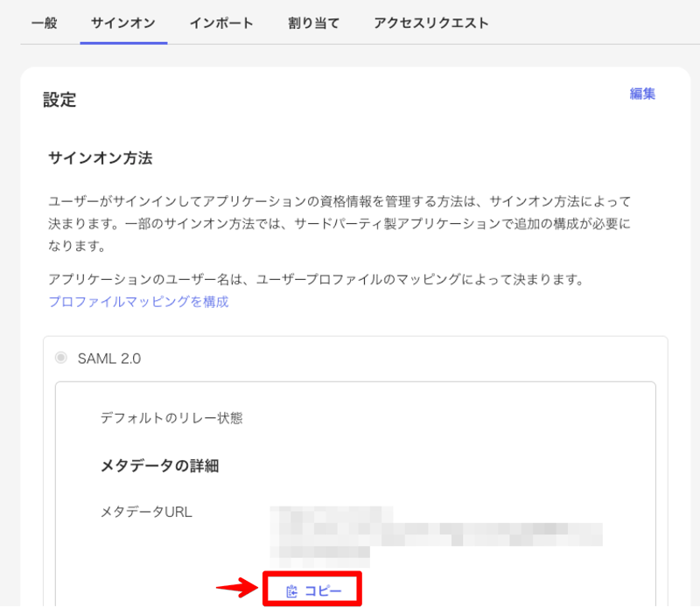700x608 pixels.
Task: Click the サインオン方法 section heading
Action: (x=101, y=158)
